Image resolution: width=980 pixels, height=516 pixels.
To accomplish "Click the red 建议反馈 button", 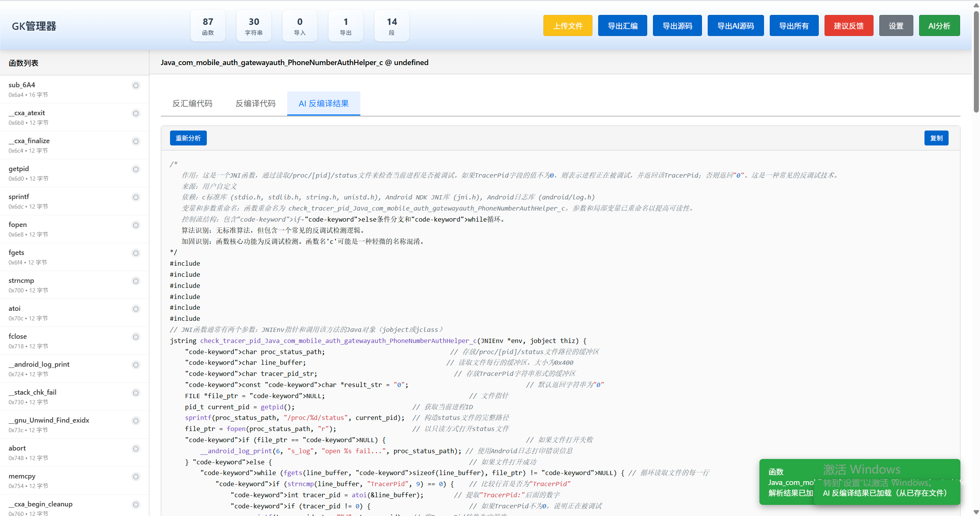I will point(849,26).
